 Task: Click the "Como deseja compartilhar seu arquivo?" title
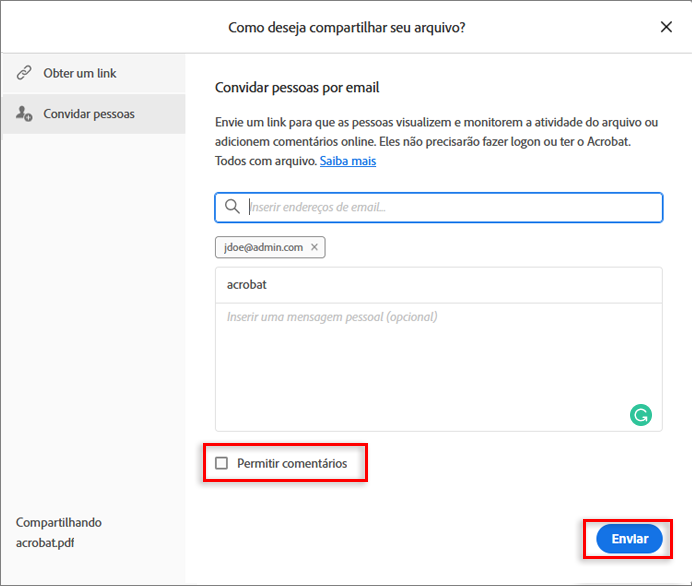346,27
